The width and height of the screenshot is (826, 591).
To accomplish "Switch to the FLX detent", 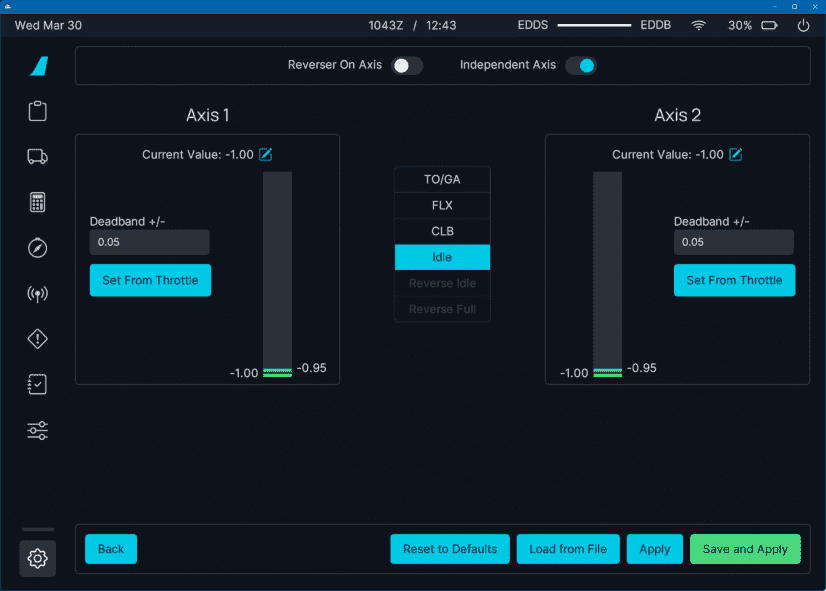I will coord(442,206).
